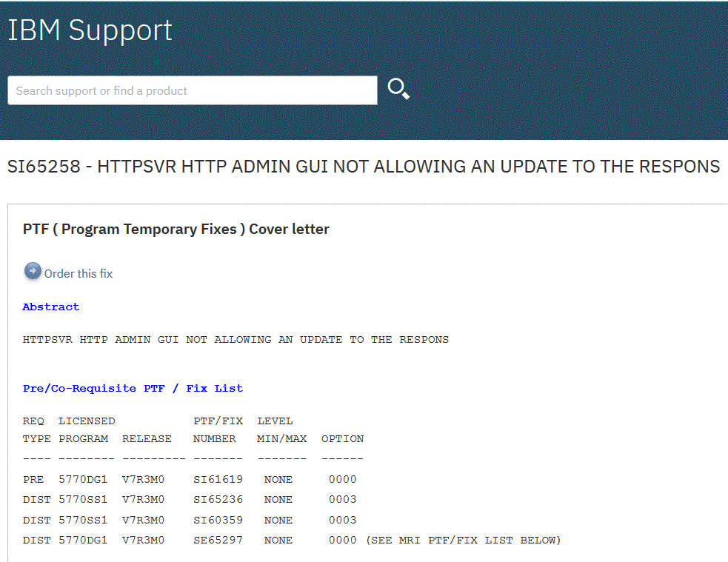Click the Pre/Co-Requisite PTF / Fix List heading

(133, 388)
